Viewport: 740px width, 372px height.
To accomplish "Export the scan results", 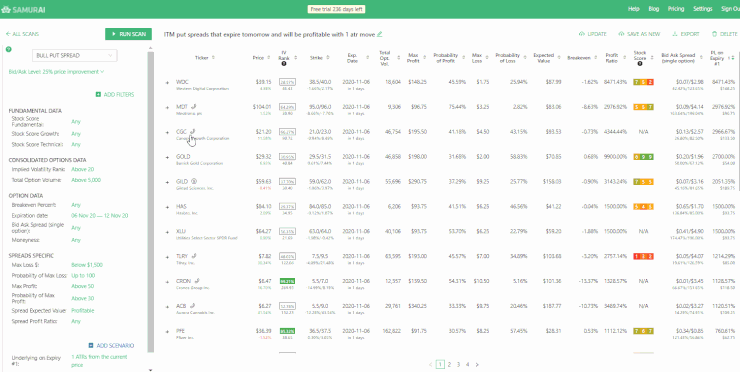I will [686, 34].
